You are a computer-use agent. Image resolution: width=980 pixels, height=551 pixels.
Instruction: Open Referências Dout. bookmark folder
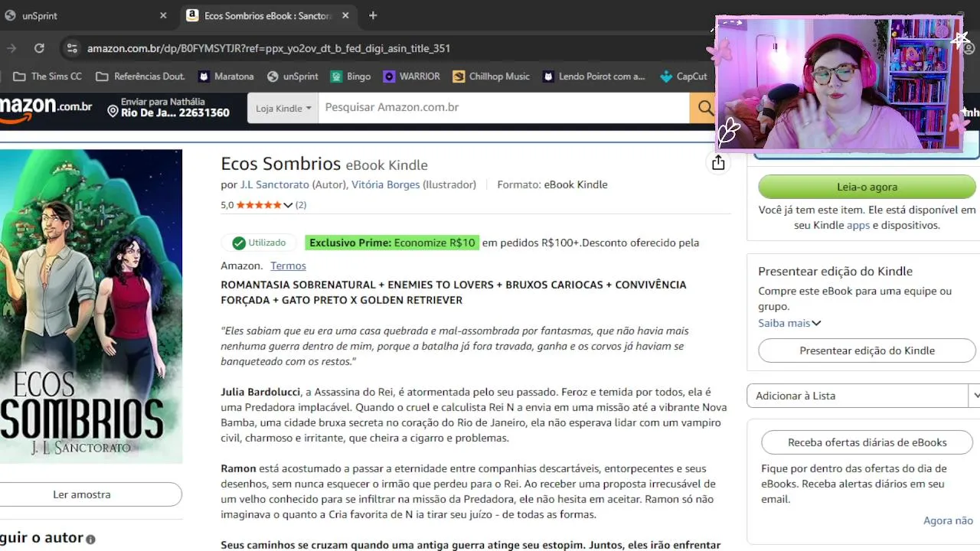[x=140, y=77]
